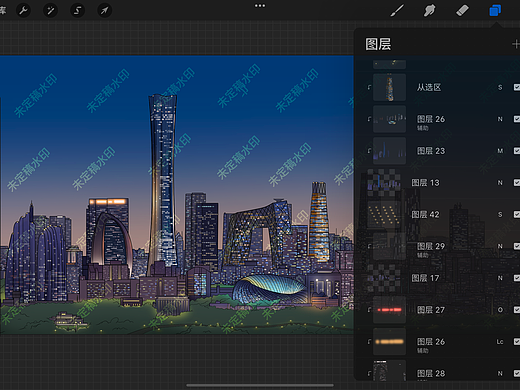Screen dimensions: 520x390
Task: Toggle visibility checkbox of 图层 42
Action: click(x=517, y=214)
